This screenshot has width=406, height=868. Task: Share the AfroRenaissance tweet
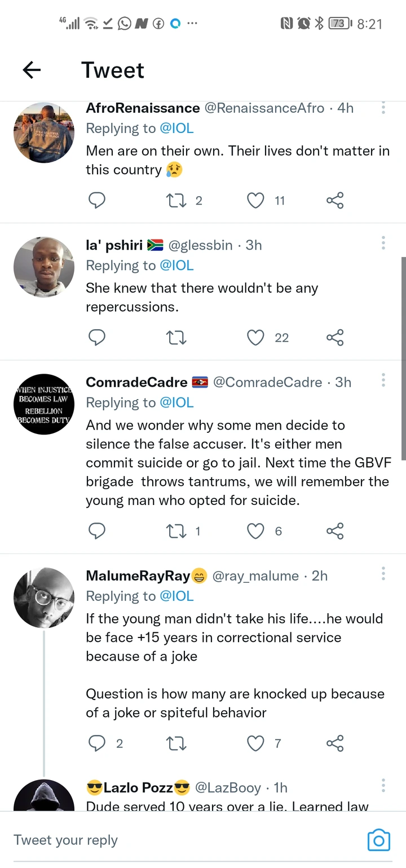point(335,200)
